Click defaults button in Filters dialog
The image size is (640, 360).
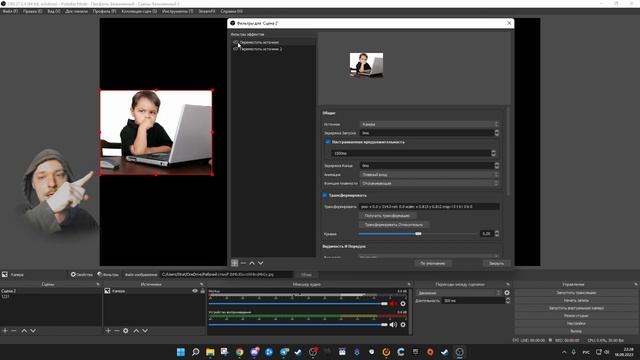pos(433,263)
